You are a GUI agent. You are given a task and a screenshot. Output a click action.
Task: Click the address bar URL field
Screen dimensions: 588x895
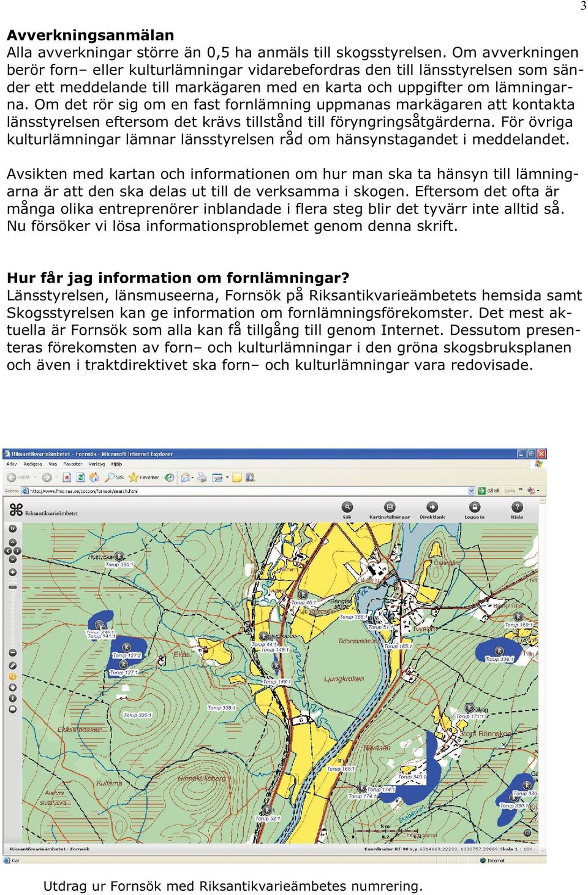click(x=249, y=490)
